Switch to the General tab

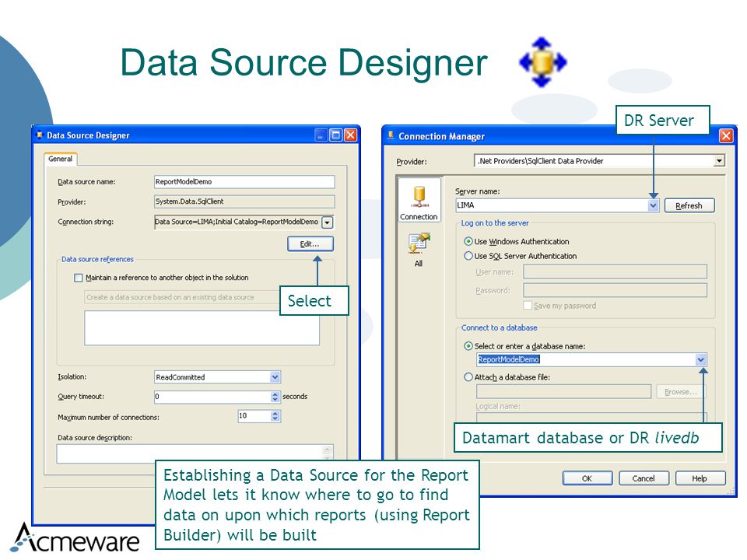(60, 159)
